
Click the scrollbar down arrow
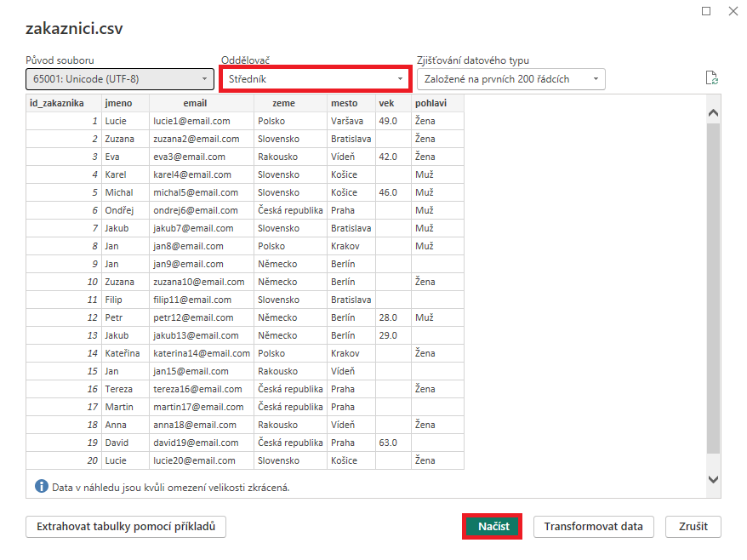coord(712,479)
